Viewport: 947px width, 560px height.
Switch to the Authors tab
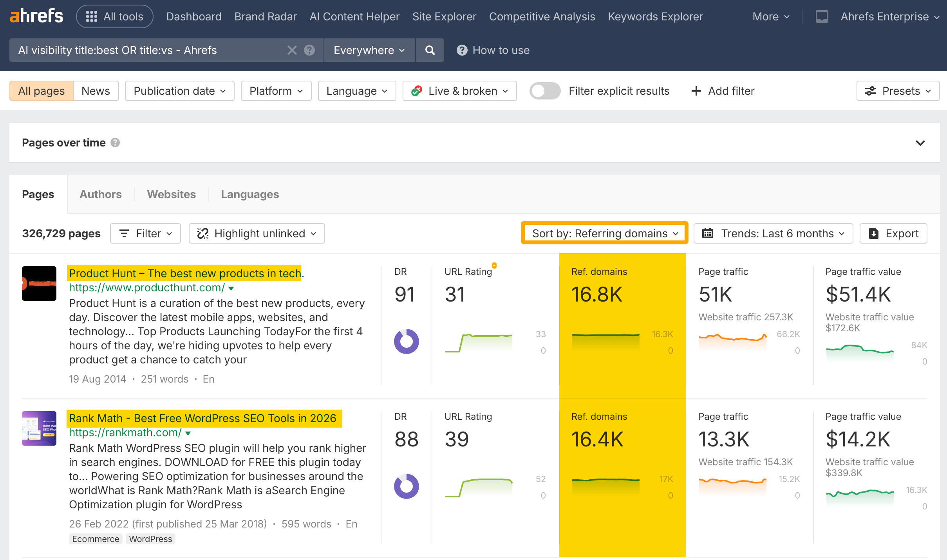pos(101,194)
